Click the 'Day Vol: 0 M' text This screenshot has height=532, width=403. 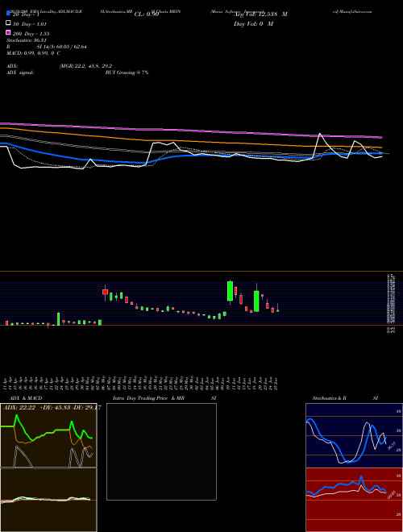(x=253, y=23)
